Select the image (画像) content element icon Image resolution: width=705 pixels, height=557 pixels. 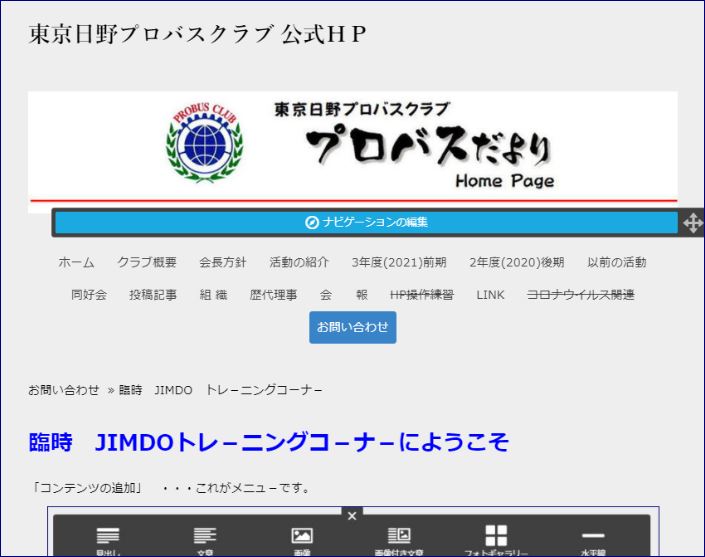tap(302, 536)
